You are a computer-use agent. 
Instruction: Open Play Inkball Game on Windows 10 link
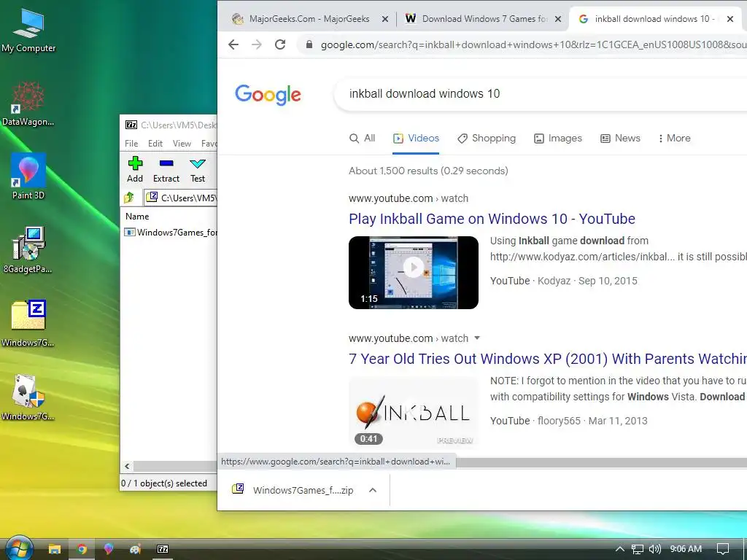(x=492, y=219)
